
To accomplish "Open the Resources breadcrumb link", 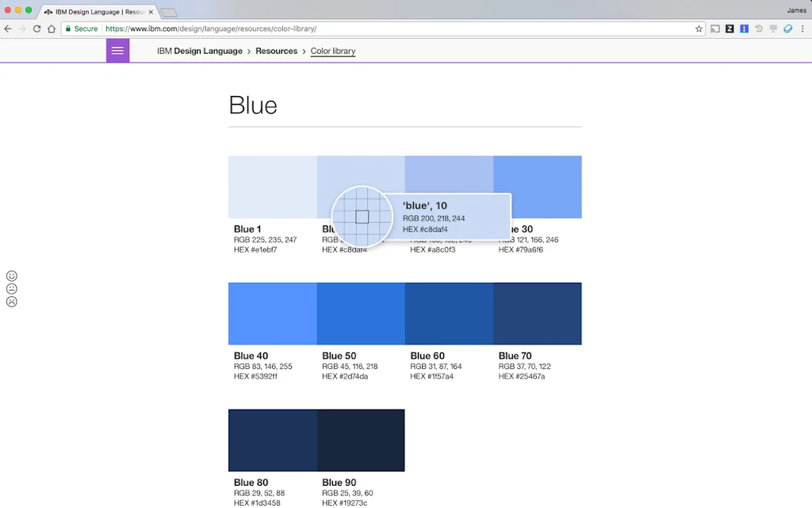I will pyautogui.click(x=277, y=51).
